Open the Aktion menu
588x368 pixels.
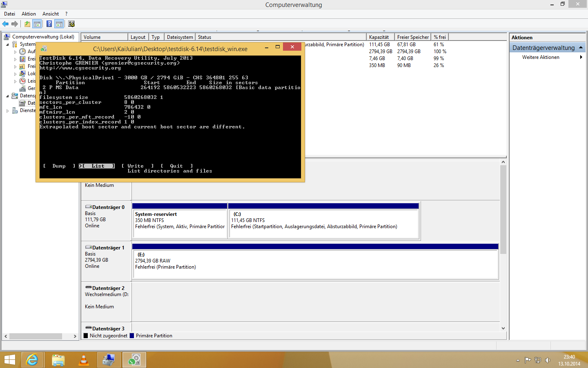(29, 14)
